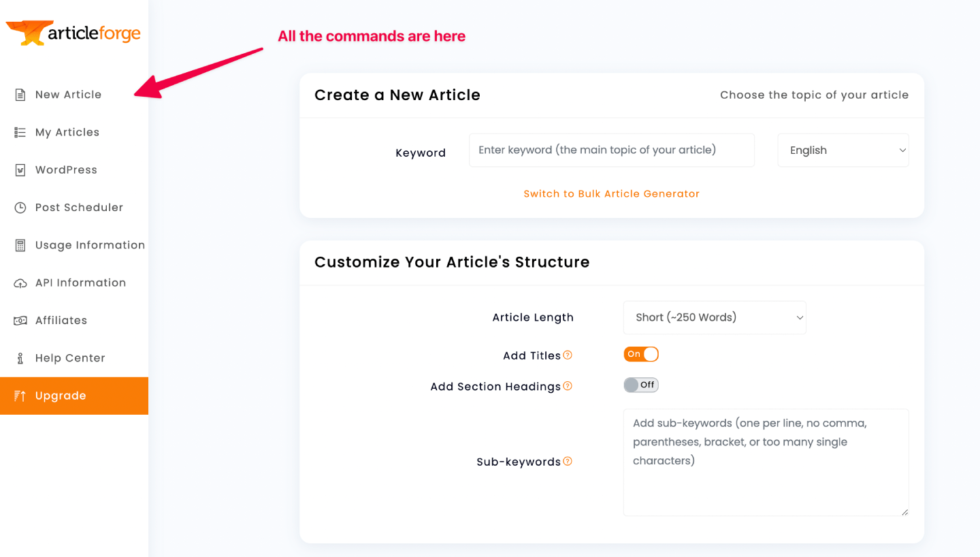
Task: Turn off the Add Titles toggle
Action: pos(641,354)
